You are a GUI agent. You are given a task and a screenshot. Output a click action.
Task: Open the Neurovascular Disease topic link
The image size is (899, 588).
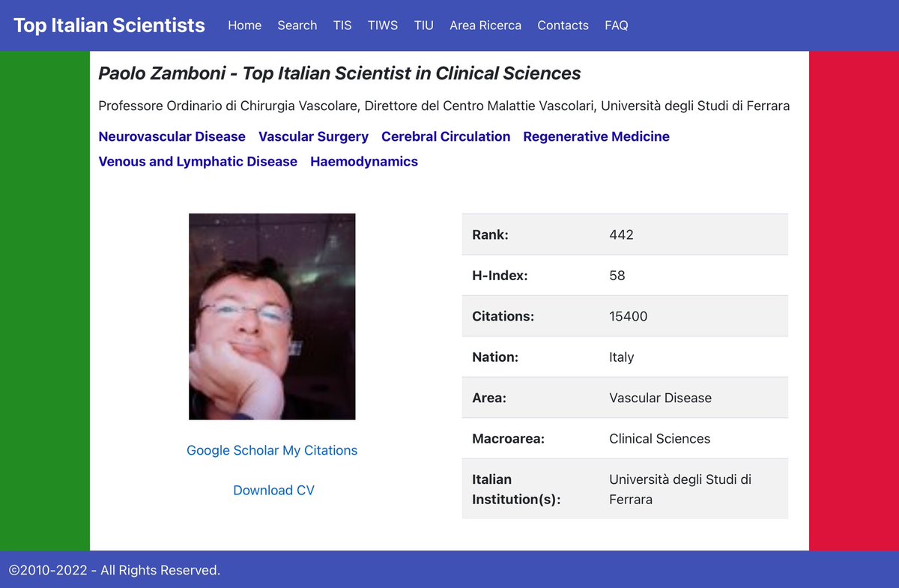click(172, 136)
